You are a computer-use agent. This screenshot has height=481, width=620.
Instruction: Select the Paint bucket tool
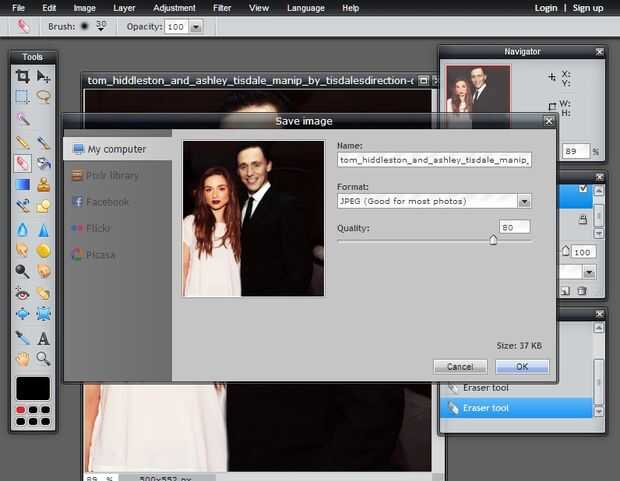pyautogui.click(x=43, y=163)
